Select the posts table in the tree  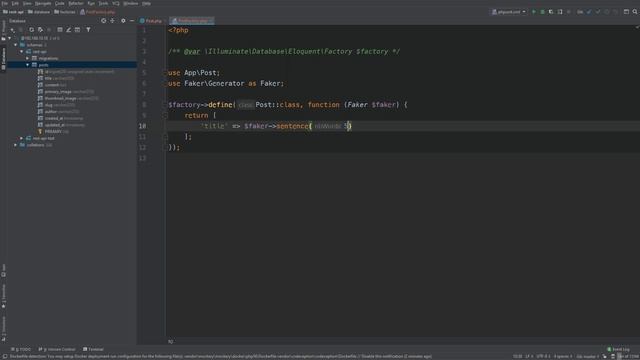[x=72, y=65]
